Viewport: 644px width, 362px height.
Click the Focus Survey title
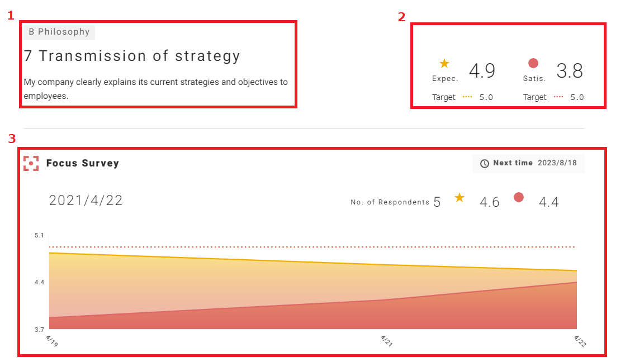tap(83, 163)
